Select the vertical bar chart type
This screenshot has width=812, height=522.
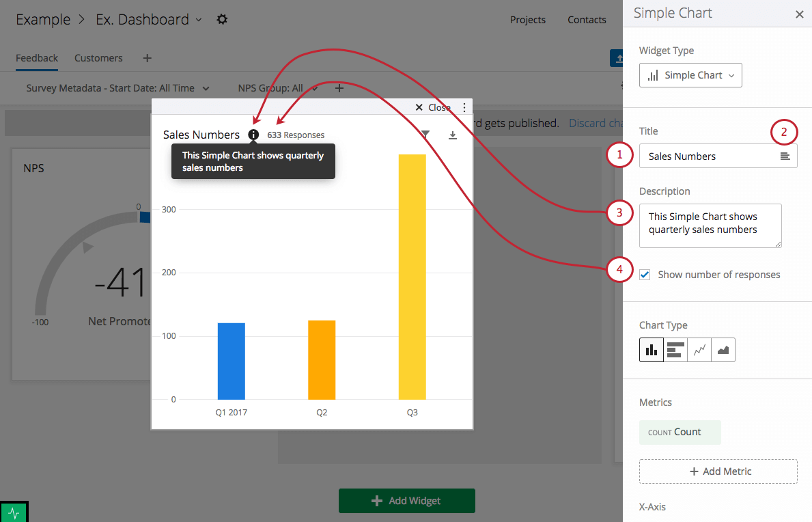[651, 349]
